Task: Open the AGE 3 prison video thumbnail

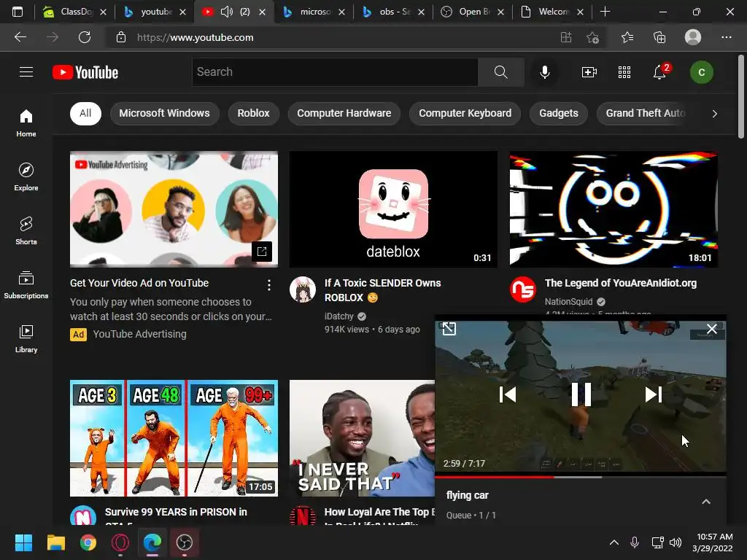Action: click(174, 438)
